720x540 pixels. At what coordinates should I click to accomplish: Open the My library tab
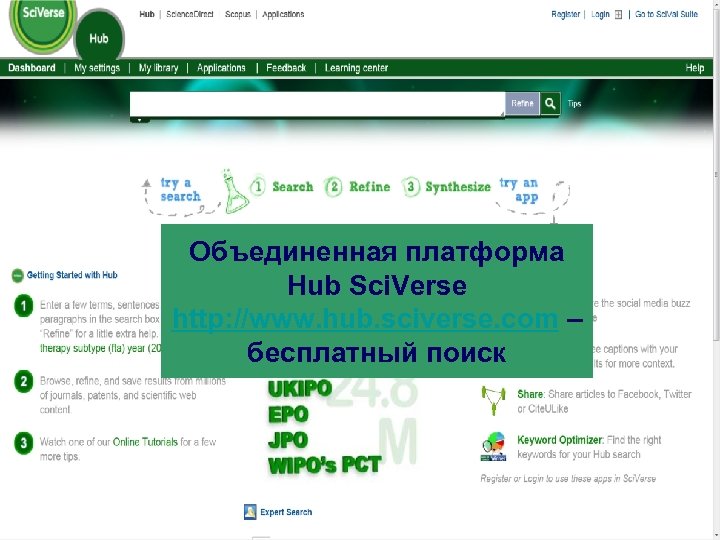click(x=158, y=68)
